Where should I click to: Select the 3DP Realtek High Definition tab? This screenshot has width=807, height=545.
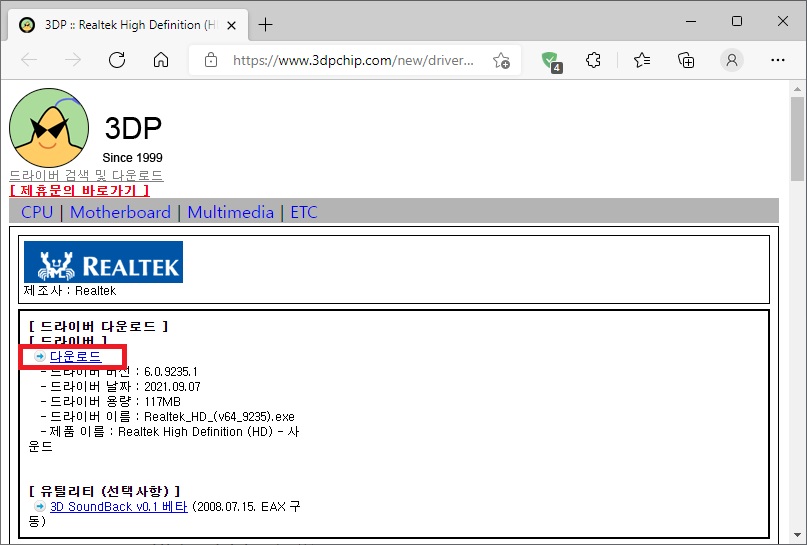(128, 25)
